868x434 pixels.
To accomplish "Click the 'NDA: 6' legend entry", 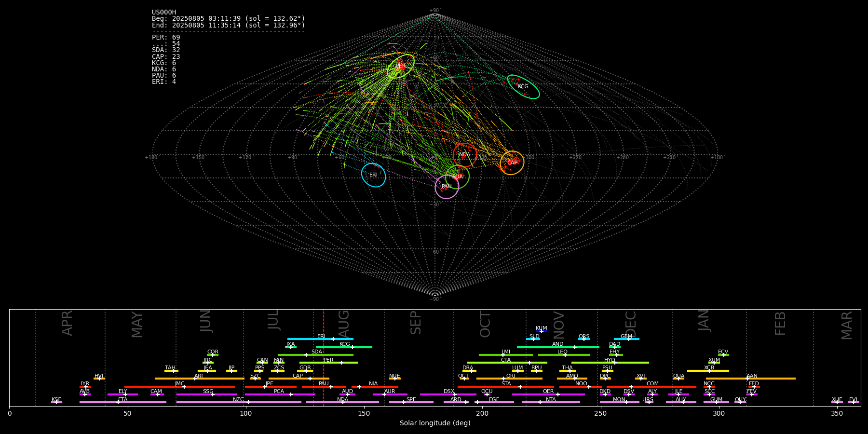I will click(x=164, y=69).
